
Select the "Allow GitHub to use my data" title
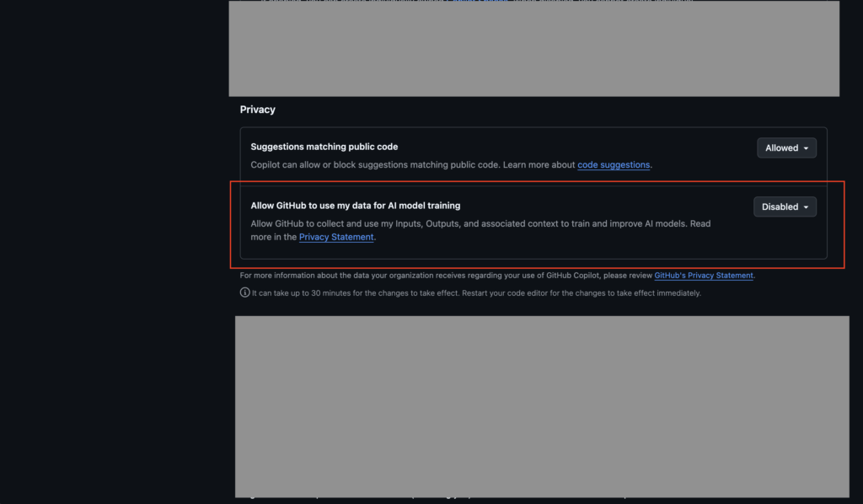pyautogui.click(x=355, y=206)
